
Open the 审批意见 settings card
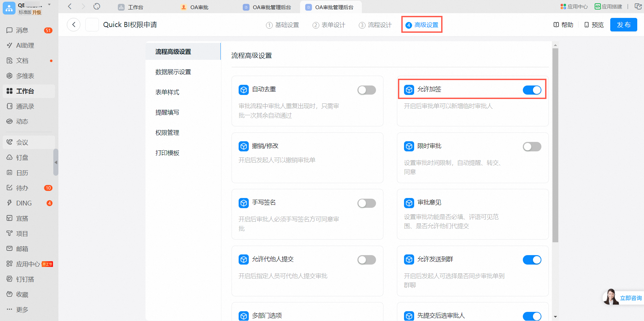[473, 214]
